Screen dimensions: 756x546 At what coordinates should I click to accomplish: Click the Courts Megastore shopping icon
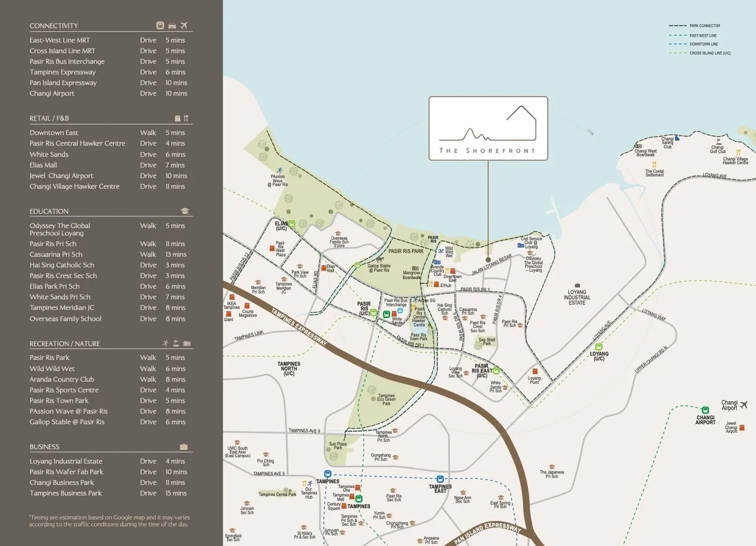coord(248,304)
